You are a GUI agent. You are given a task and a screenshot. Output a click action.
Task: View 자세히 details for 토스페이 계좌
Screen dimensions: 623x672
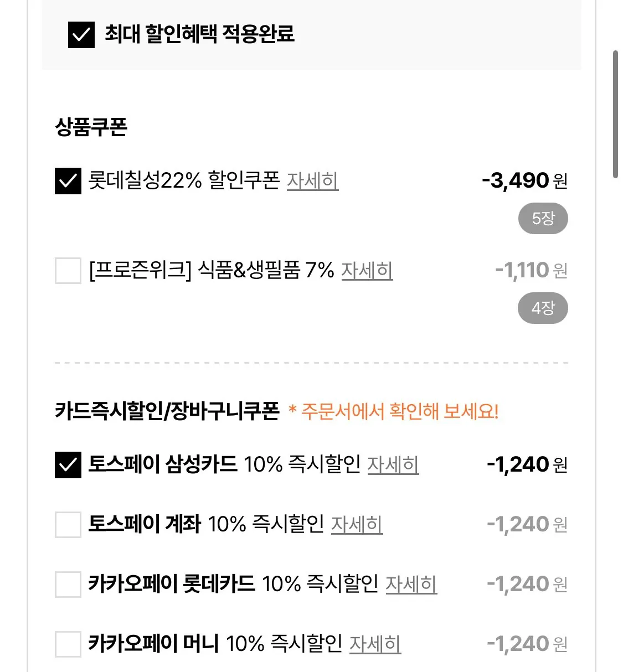click(x=357, y=524)
